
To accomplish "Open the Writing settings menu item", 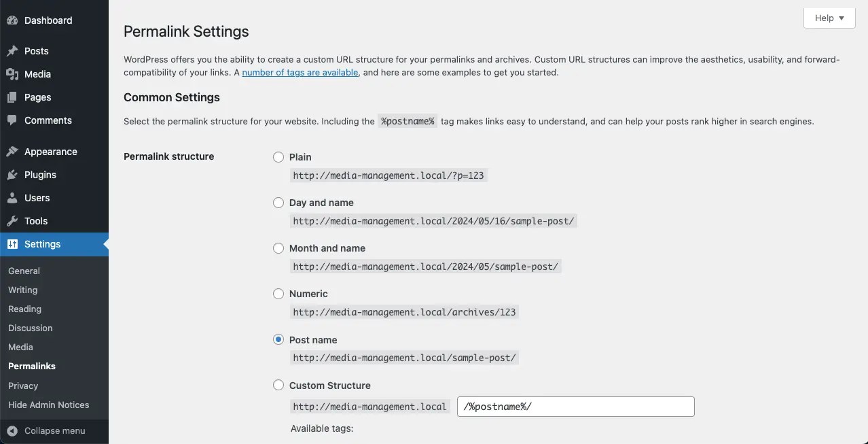I will coord(22,290).
